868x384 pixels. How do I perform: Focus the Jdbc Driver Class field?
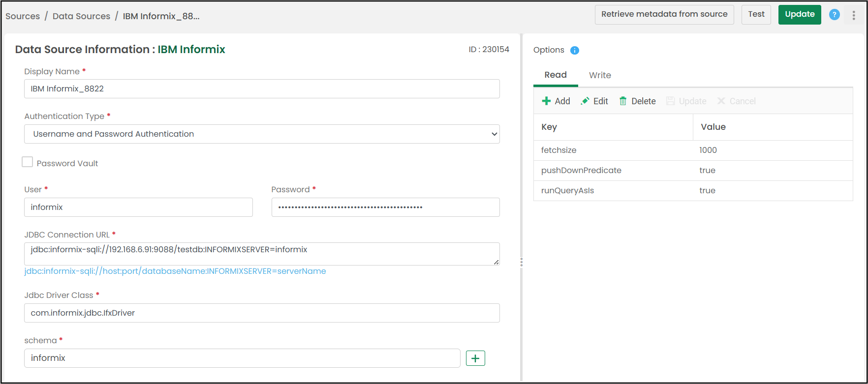pyautogui.click(x=262, y=313)
